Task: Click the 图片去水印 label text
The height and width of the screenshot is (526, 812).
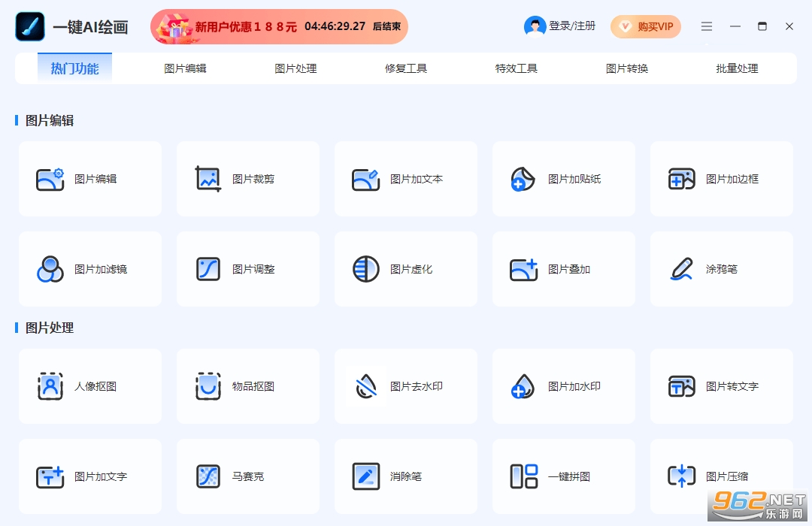Action: (x=417, y=386)
